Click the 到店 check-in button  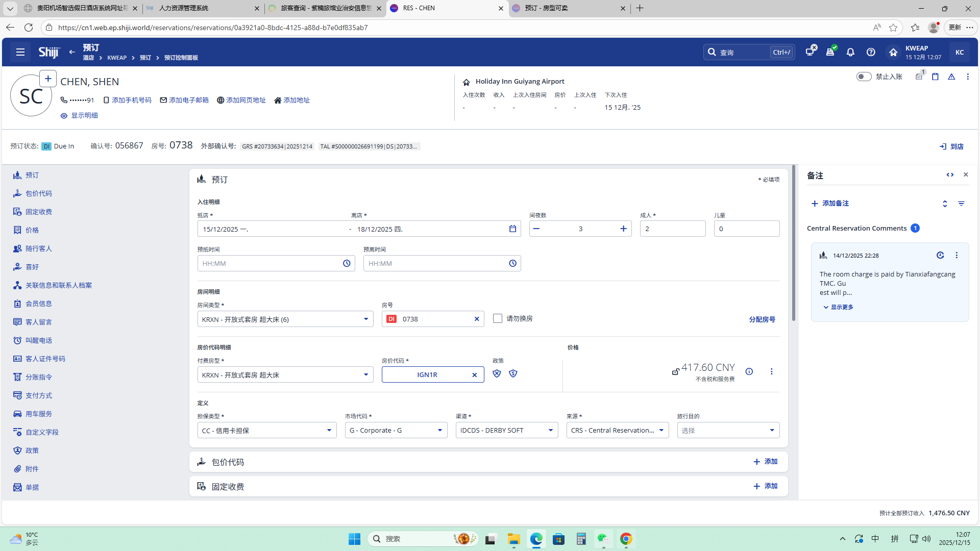point(951,146)
